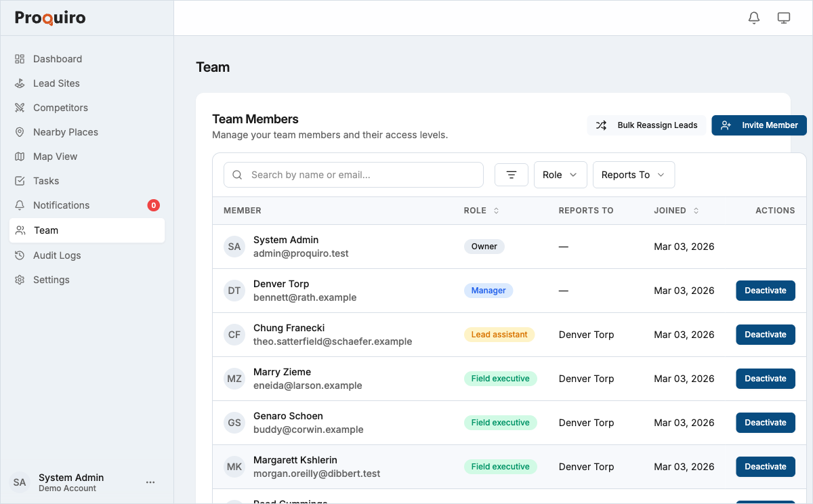Click the shuffle icon on Bulk Reassign Leads
The height and width of the screenshot is (504, 813).
(x=601, y=125)
